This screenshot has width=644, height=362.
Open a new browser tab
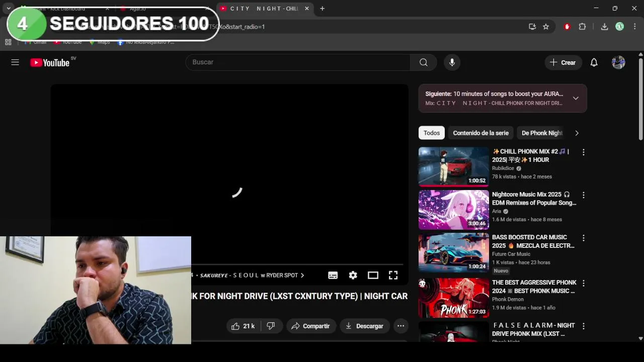(x=322, y=9)
